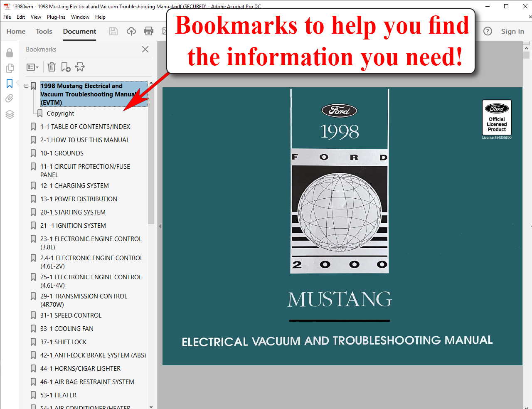
Task: Go to 29-1 TRANSMISSION CONTROL (4R70W)
Action: (x=84, y=301)
